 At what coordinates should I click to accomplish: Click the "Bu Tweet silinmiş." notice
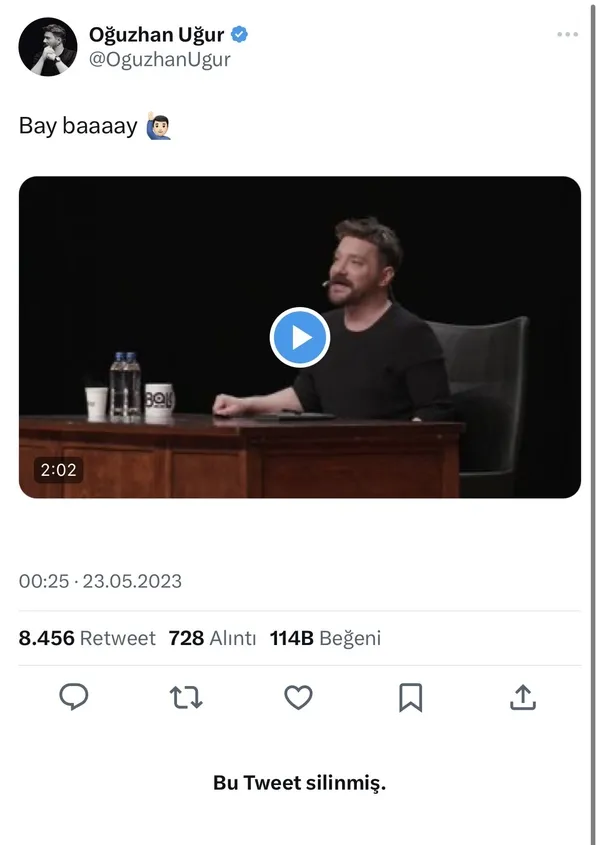coord(299,783)
